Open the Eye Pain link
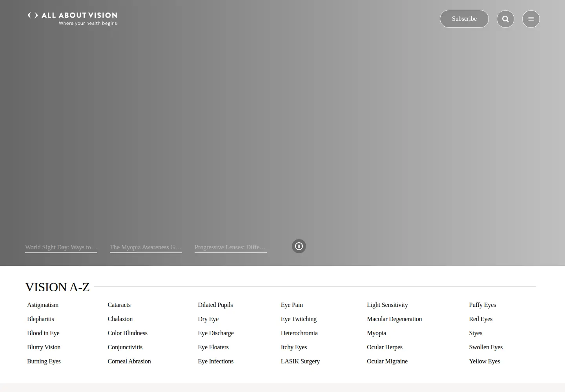This screenshot has width=565, height=392. pos(292,305)
